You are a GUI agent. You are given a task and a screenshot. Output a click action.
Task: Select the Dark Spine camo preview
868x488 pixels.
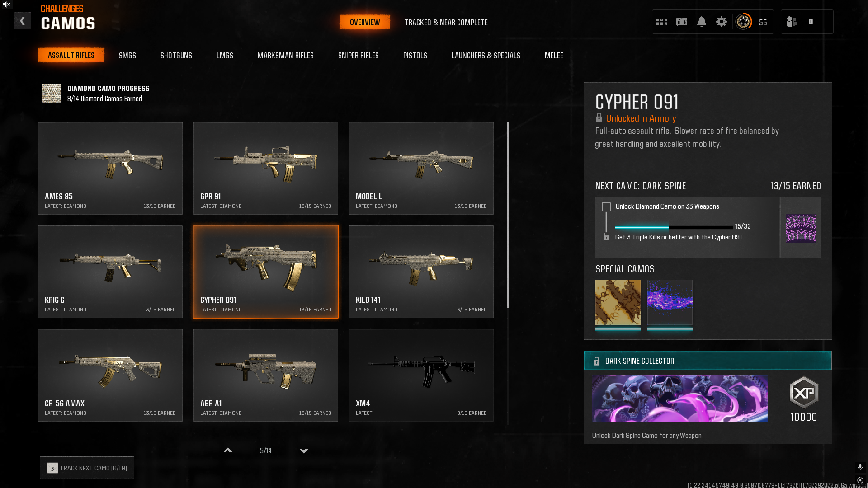click(x=801, y=228)
